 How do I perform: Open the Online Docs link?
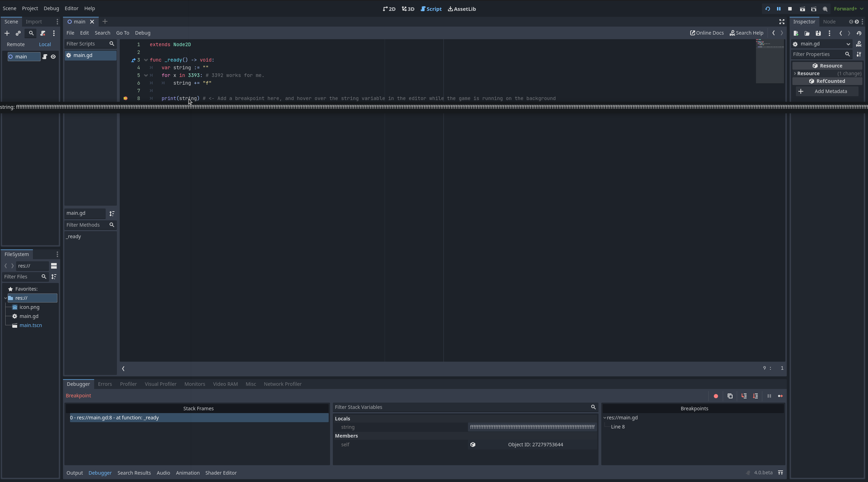[x=706, y=33]
